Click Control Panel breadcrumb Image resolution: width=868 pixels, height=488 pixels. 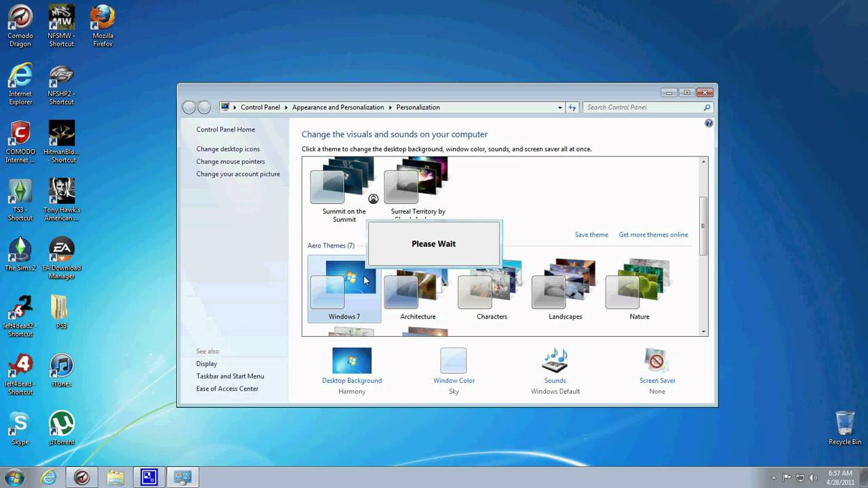260,107
